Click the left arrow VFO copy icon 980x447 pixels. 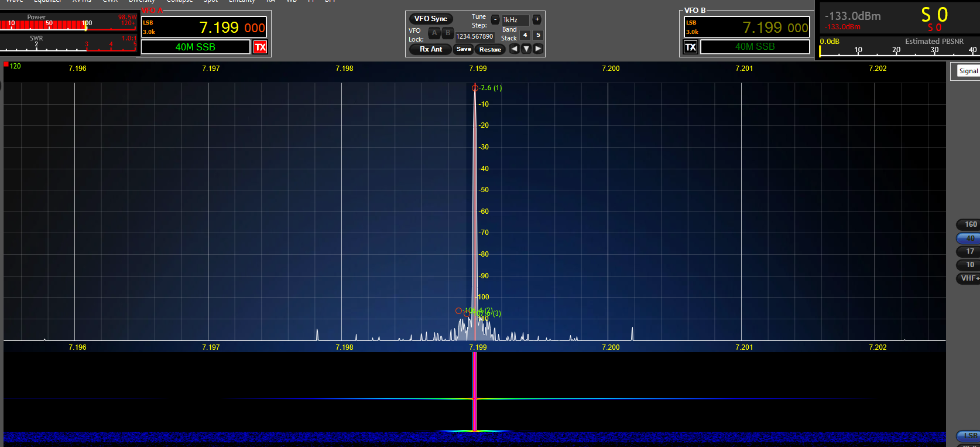(x=514, y=49)
